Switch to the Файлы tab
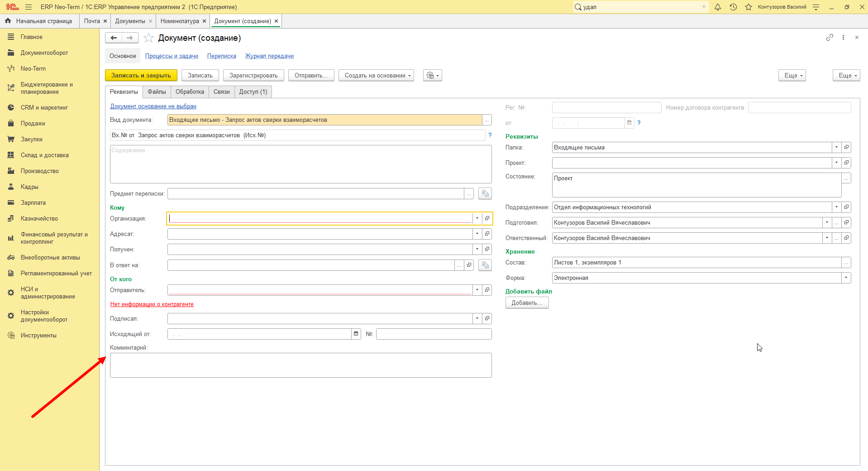 click(x=157, y=91)
